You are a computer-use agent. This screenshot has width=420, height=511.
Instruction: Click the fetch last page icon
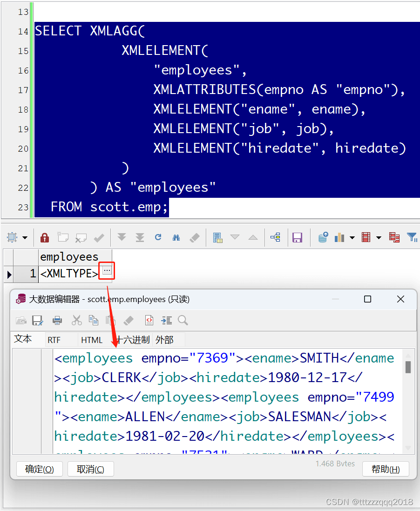click(140, 237)
